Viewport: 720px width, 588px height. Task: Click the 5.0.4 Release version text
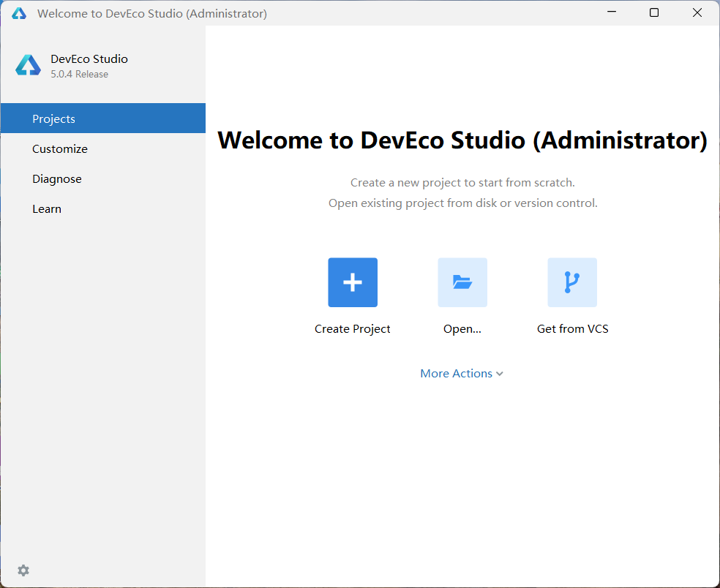click(x=80, y=75)
